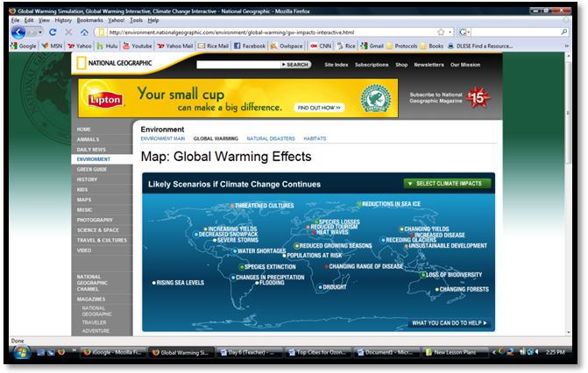This screenshot has width=588, height=373.
Task: Open the View menu
Action: pos(44,20)
